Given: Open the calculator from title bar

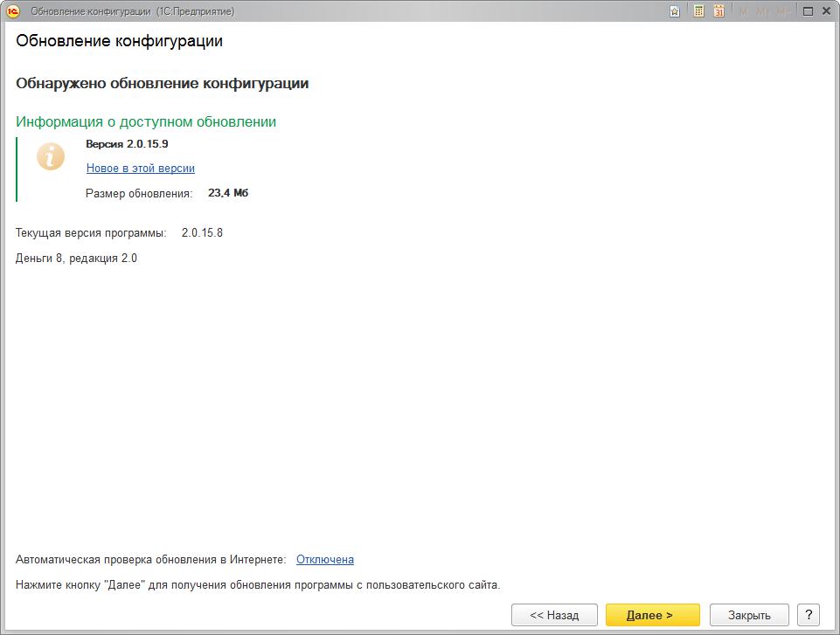Looking at the screenshot, I should point(698,10).
